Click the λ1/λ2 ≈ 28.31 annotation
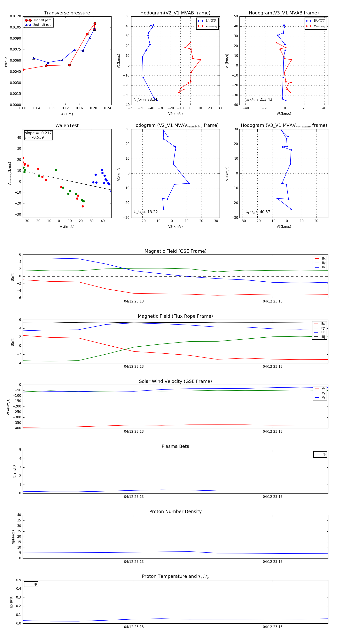Viewport: 351px width, 644px height. pos(146,100)
